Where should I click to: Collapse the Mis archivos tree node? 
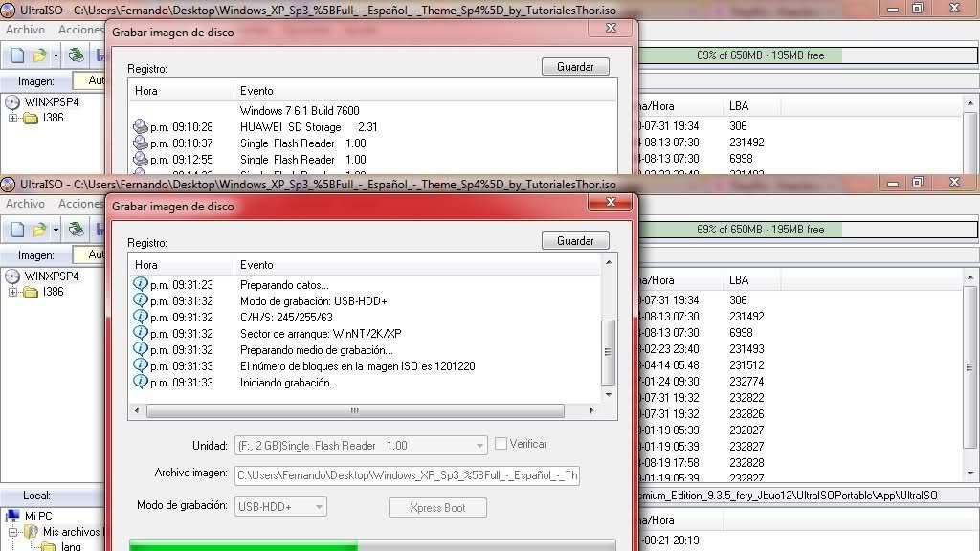click(12, 532)
